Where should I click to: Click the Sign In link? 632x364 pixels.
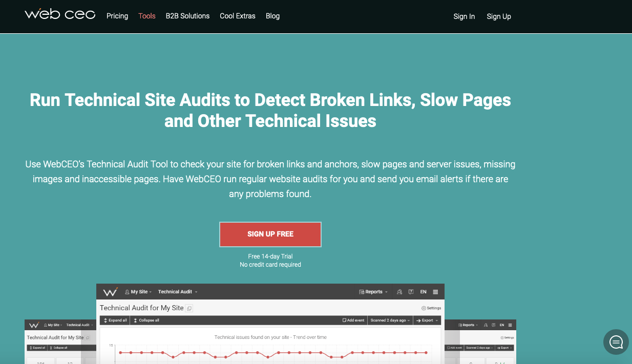[x=464, y=16]
